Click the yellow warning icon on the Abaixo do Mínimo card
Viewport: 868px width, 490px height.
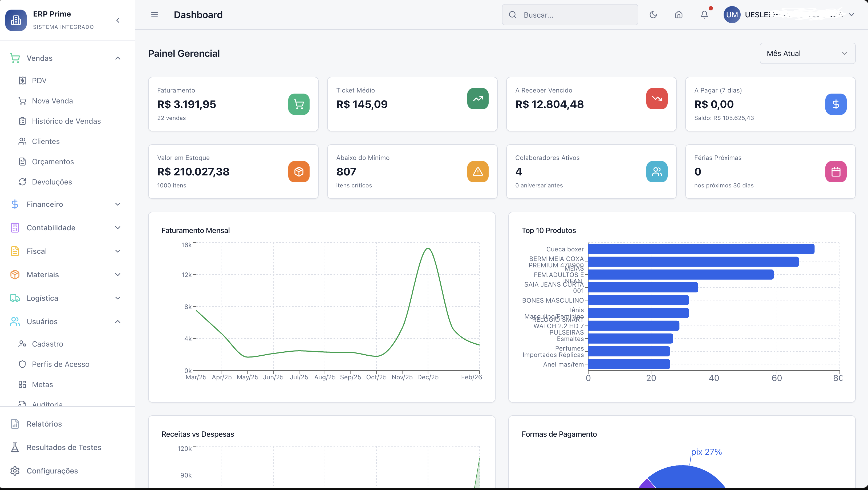pyautogui.click(x=477, y=172)
